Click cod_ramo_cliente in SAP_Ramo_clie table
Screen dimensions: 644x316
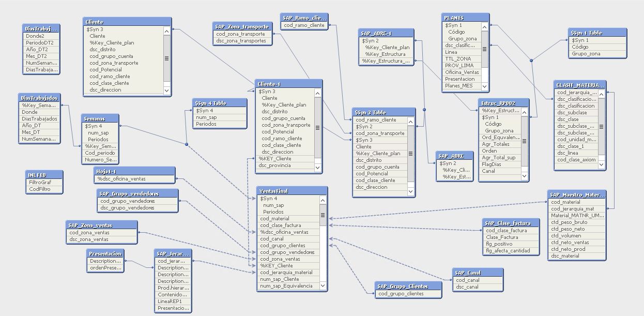pyautogui.click(x=304, y=25)
